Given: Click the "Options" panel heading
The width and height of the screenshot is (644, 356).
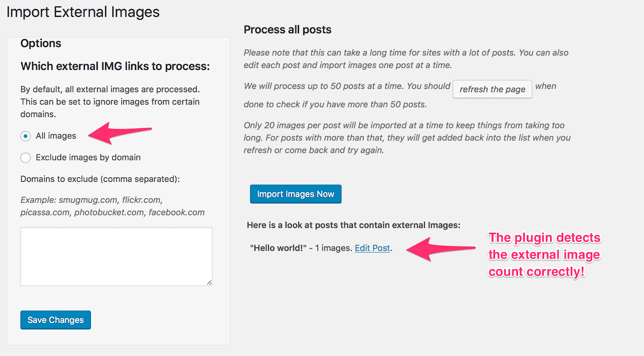Looking at the screenshot, I should [41, 43].
